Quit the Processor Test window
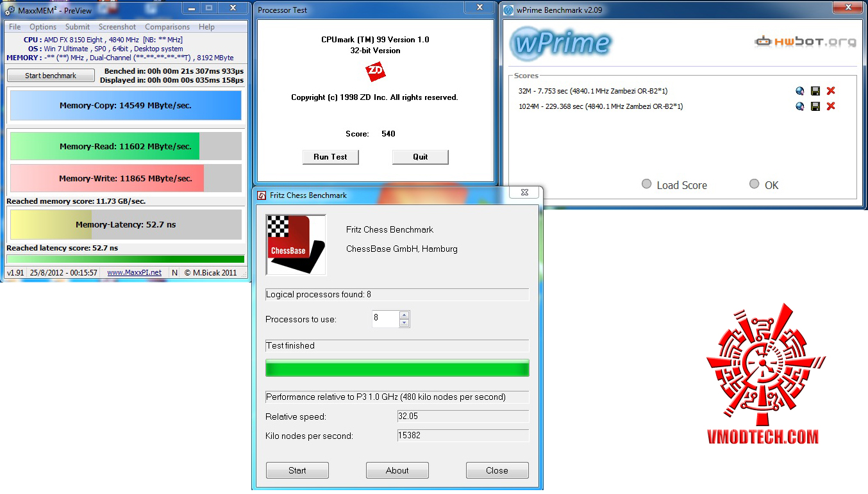The height and width of the screenshot is (494, 868). pos(421,157)
